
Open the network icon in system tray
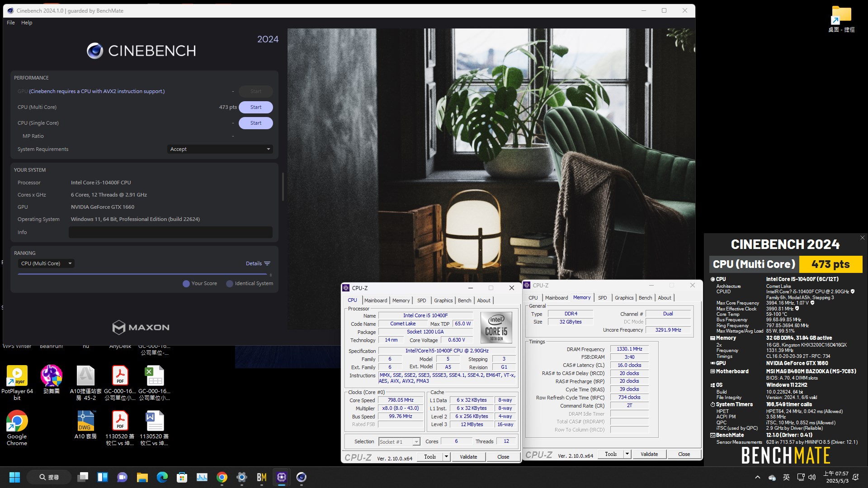[x=801, y=477]
